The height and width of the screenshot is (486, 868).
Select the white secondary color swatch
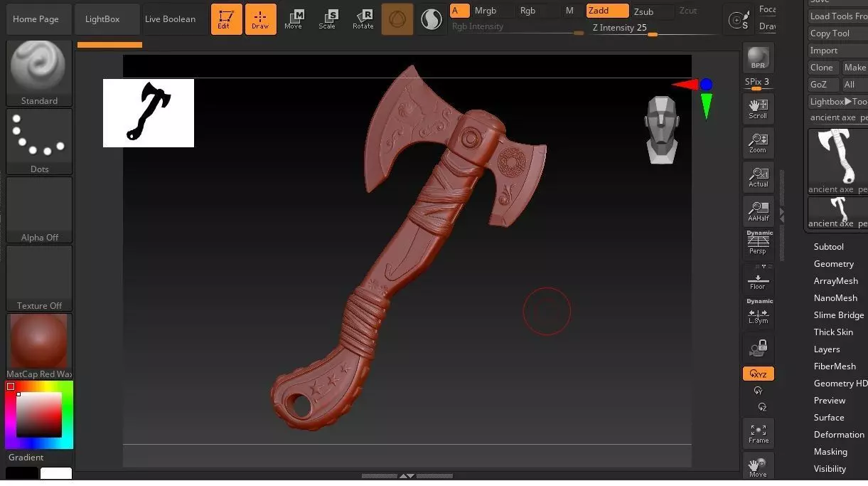[56, 474]
